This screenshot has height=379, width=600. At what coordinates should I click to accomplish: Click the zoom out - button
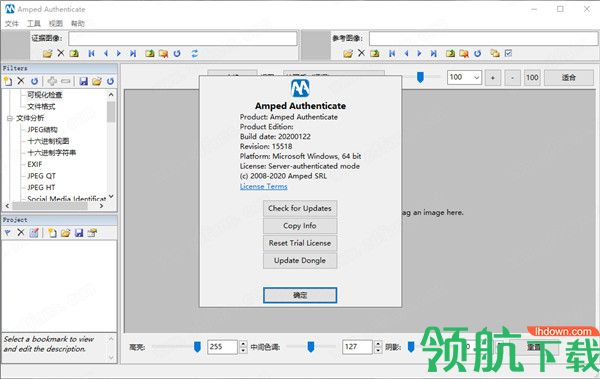point(512,78)
